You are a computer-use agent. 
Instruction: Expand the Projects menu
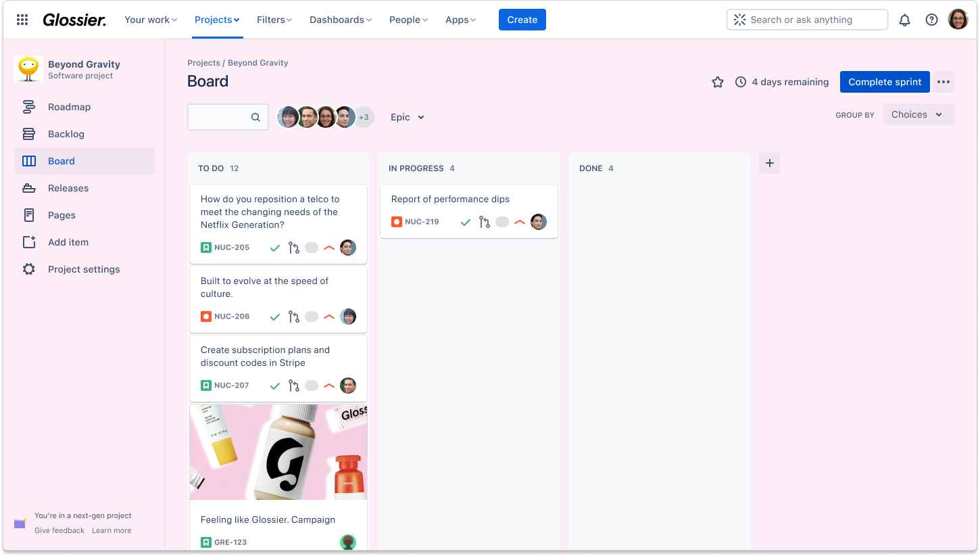pos(217,20)
